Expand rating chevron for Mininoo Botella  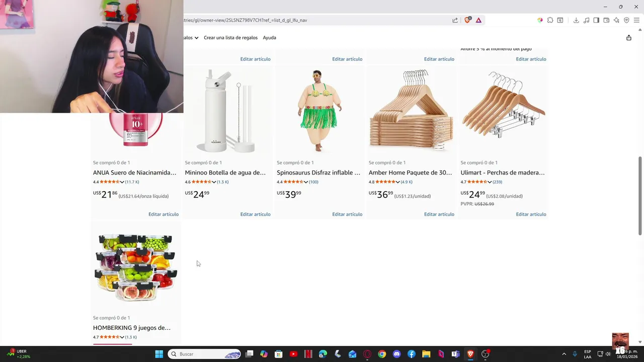[x=214, y=182]
